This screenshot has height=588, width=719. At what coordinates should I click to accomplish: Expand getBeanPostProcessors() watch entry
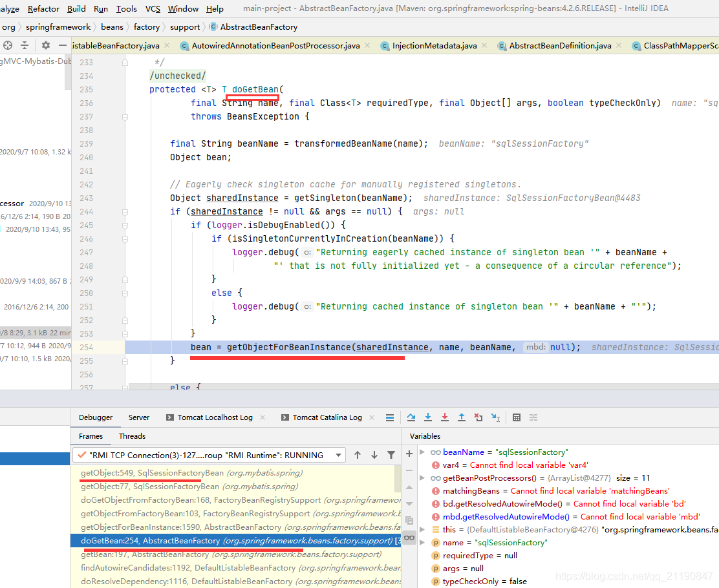tap(422, 478)
